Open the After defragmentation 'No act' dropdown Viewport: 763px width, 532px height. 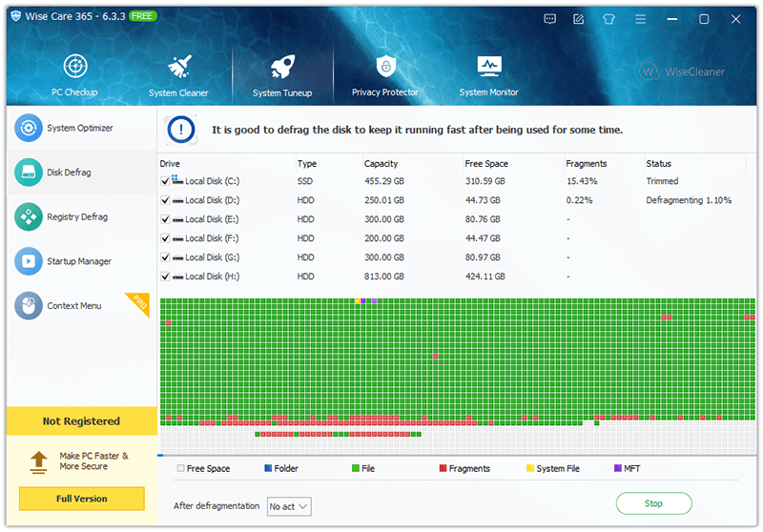289,506
